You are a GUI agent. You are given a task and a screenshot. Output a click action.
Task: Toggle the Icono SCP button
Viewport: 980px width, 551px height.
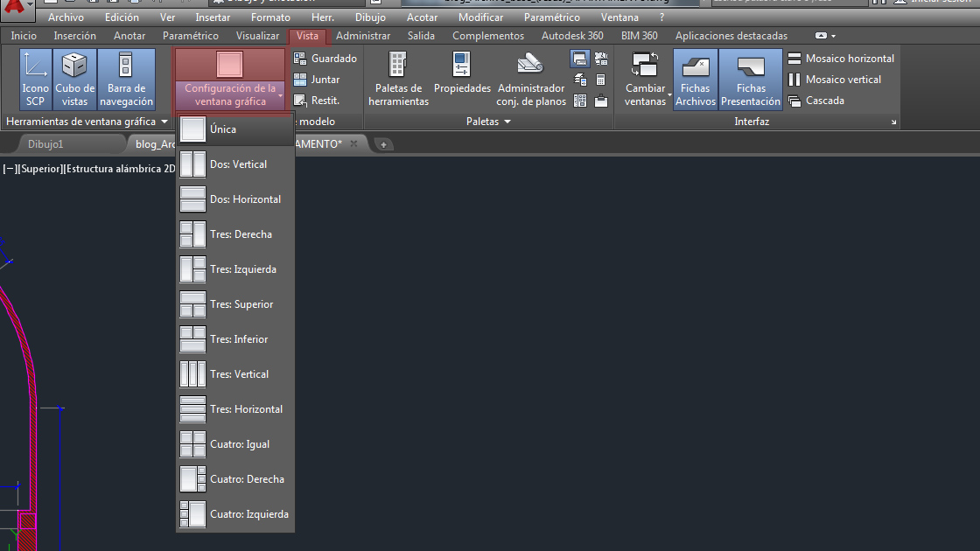point(35,80)
